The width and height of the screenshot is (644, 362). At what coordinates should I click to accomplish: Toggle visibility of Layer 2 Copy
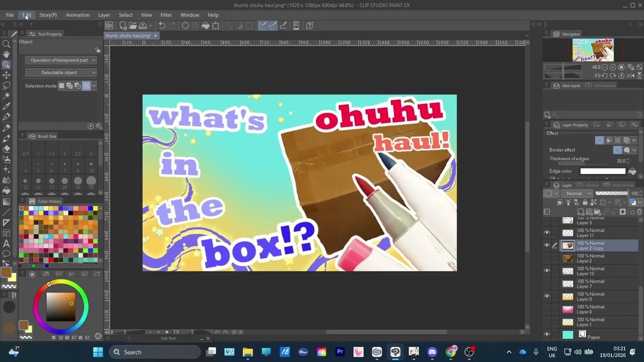click(x=547, y=245)
